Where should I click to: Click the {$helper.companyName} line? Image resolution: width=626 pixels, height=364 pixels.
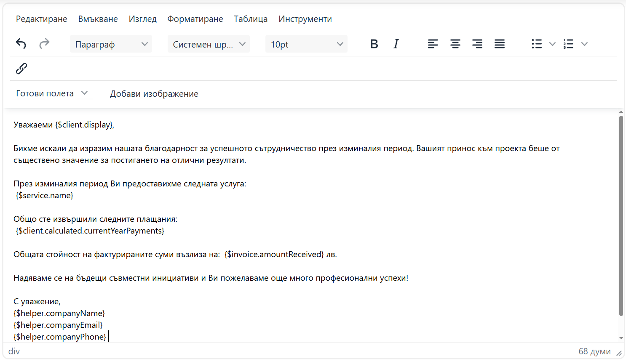[59, 313]
